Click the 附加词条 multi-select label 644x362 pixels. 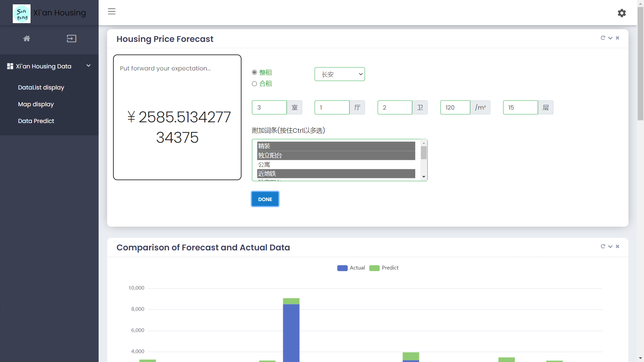[x=288, y=130]
